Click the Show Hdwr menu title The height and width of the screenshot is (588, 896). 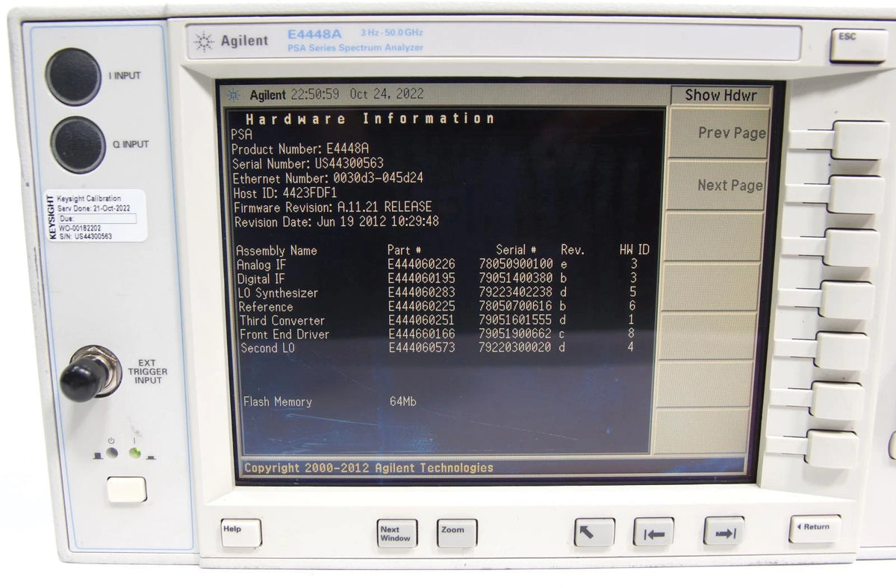pyautogui.click(x=721, y=95)
